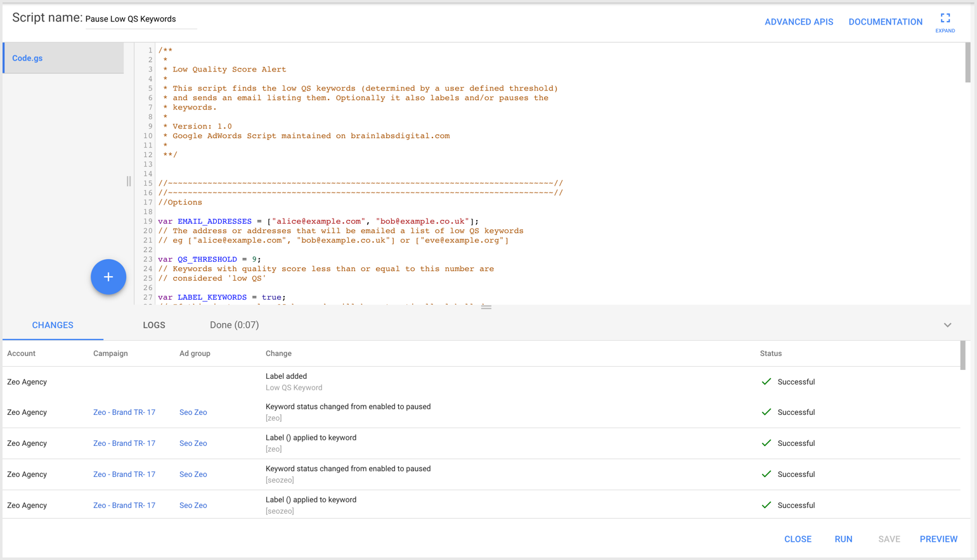Click the CLOSE button at the bottom
This screenshot has width=977, height=560.
click(798, 539)
